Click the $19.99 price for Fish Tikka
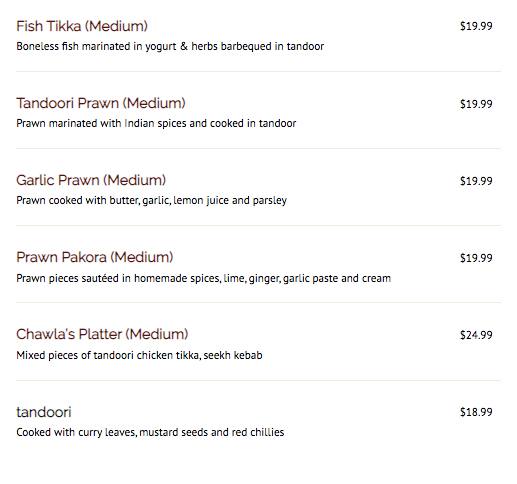The image size is (517, 484). point(476,26)
